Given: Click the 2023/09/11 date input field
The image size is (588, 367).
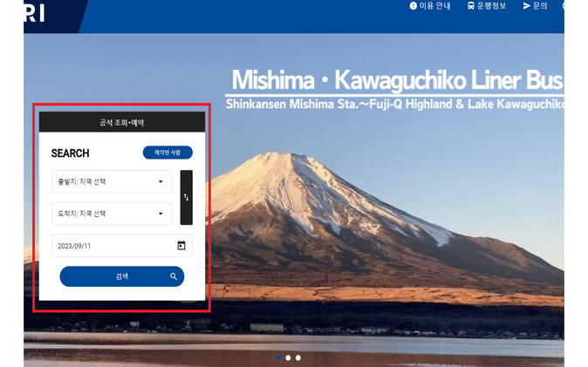Looking at the screenshot, I should click(x=122, y=246).
